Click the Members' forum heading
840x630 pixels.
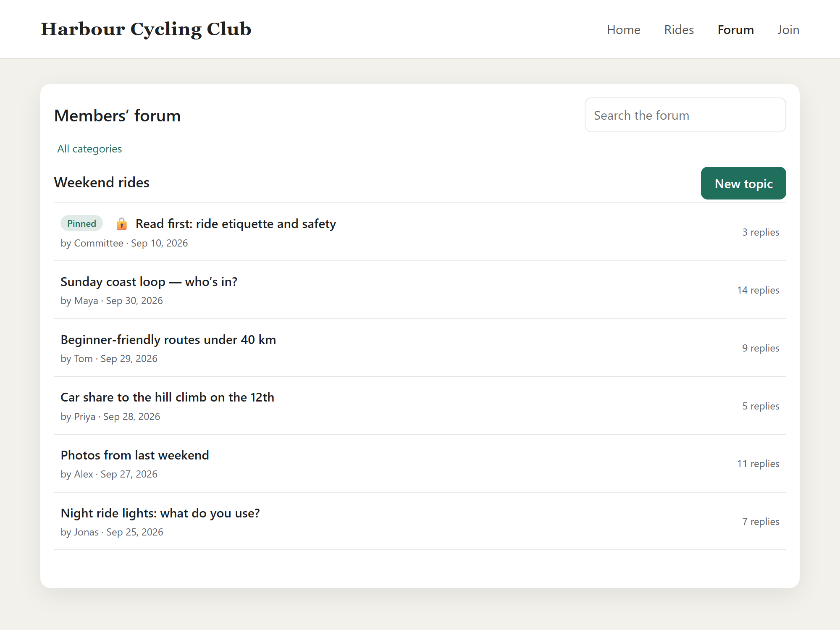tap(118, 115)
